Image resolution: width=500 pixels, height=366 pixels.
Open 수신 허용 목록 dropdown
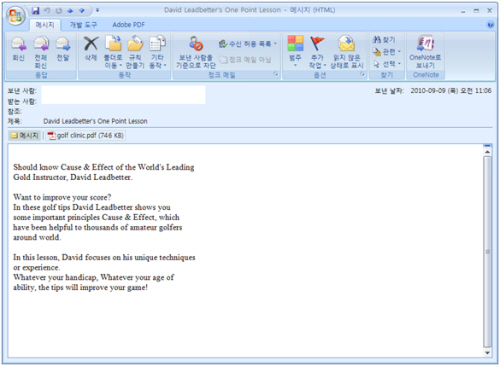coord(248,44)
